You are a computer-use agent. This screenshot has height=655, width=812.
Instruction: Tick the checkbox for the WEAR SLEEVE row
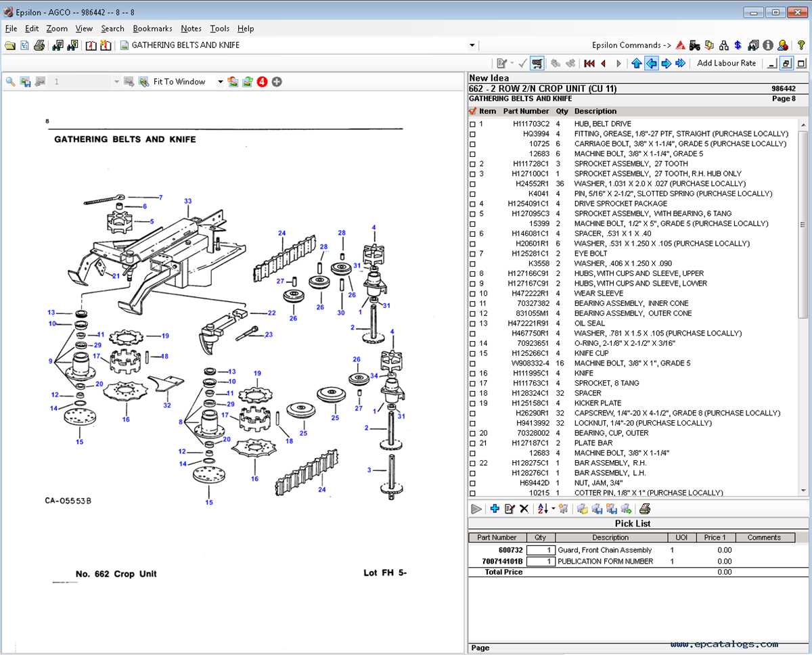click(x=473, y=294)
